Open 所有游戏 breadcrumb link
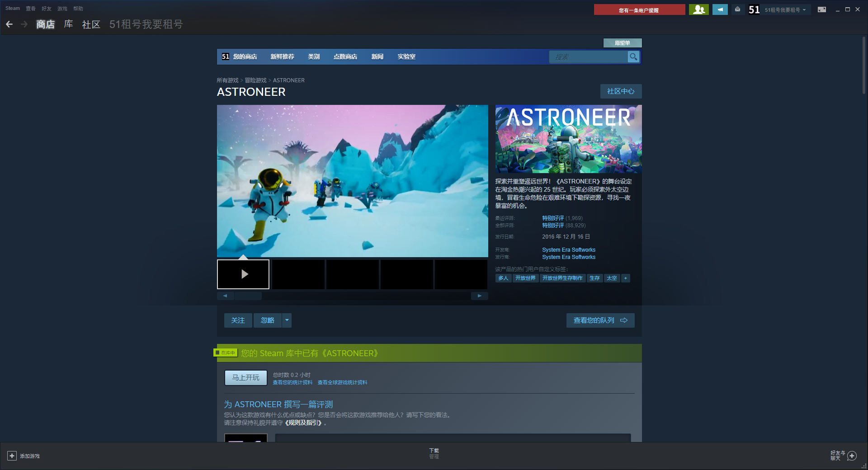This screenshot has height=470, width=868. pyautogui.click(x=227, y=80)
